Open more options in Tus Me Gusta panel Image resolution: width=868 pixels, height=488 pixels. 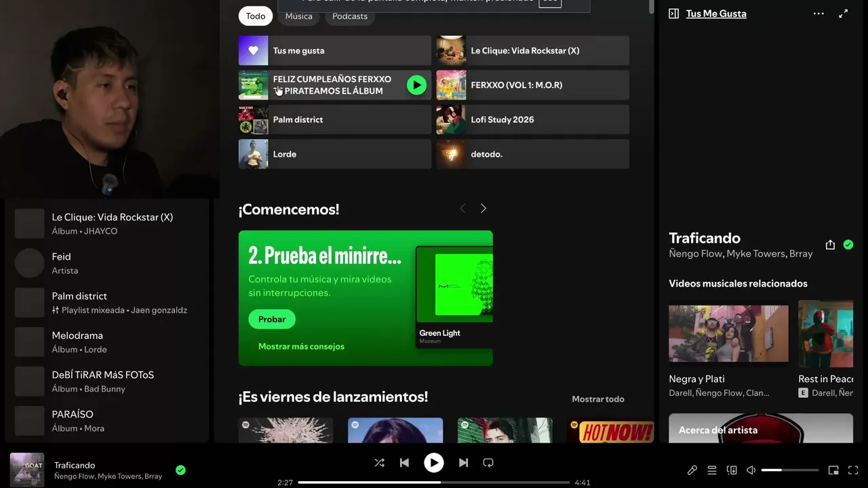point(818,14)
